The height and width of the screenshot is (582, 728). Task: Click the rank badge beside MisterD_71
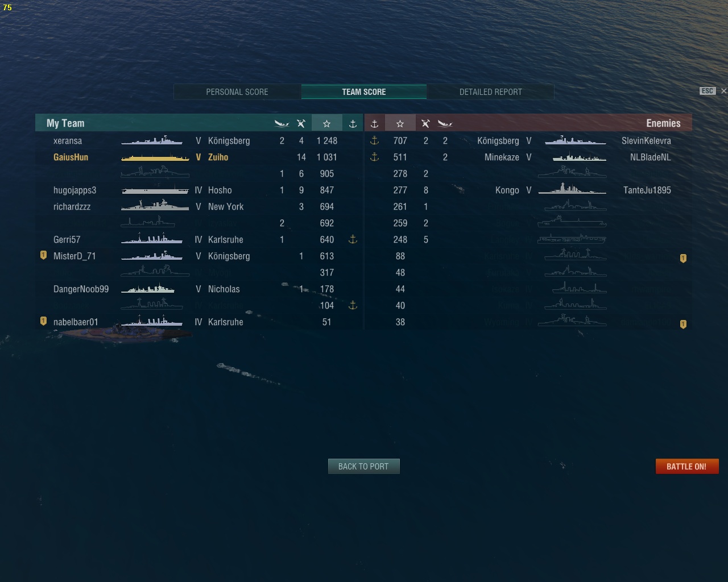click(x=43, y=255)
